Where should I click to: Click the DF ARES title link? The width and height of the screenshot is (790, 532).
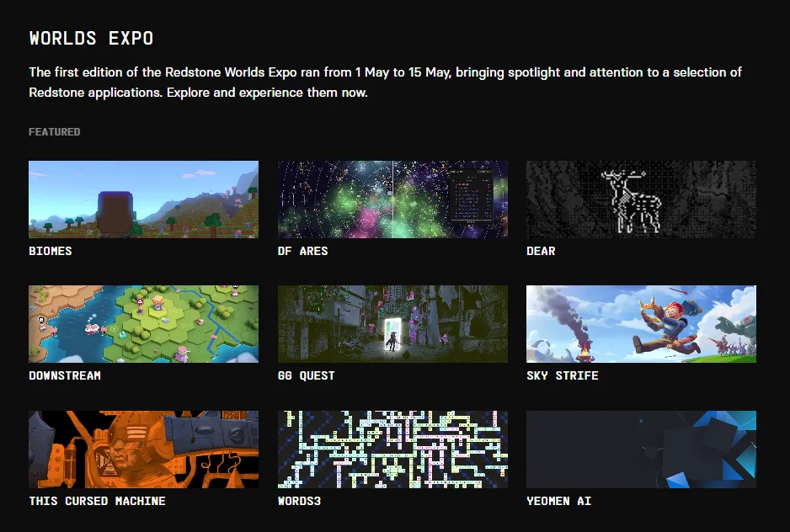click(303, 251)
